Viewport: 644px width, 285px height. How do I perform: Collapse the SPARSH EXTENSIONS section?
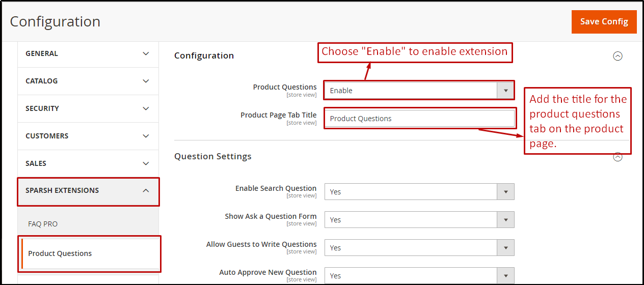pyautogui.click(x=88, y=191)
